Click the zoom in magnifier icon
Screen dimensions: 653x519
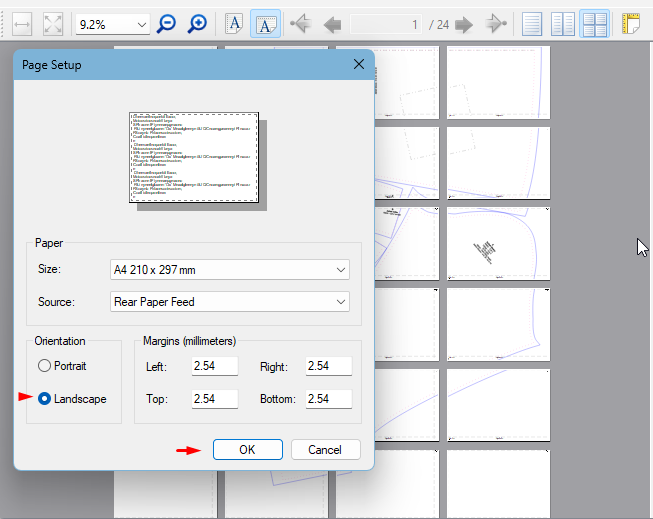tap(198, 24)
